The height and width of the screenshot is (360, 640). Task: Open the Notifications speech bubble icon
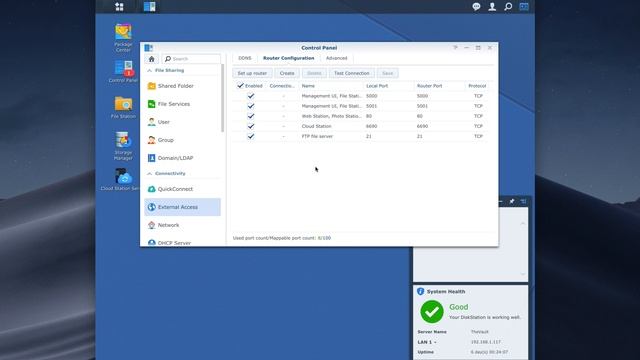click(x=476, y=7)
